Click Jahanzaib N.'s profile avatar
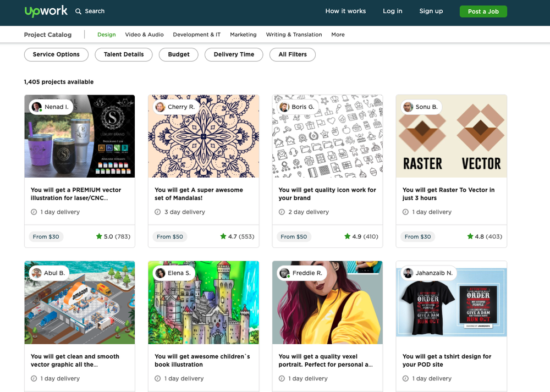The height and width of the screenshot is (392, 550). [x=408, y=273]
